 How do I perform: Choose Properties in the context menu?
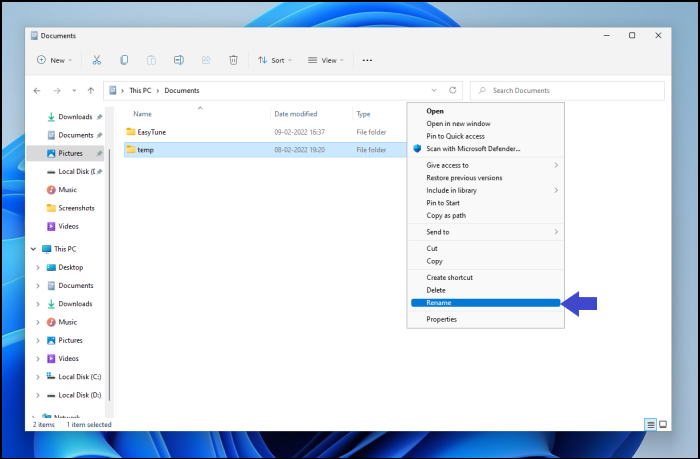441,320
